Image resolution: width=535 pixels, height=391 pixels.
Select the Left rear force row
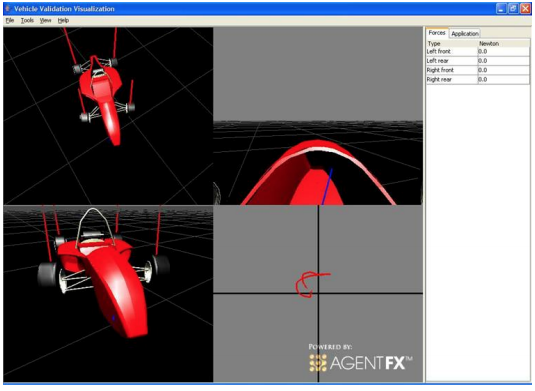pos(478,61)
